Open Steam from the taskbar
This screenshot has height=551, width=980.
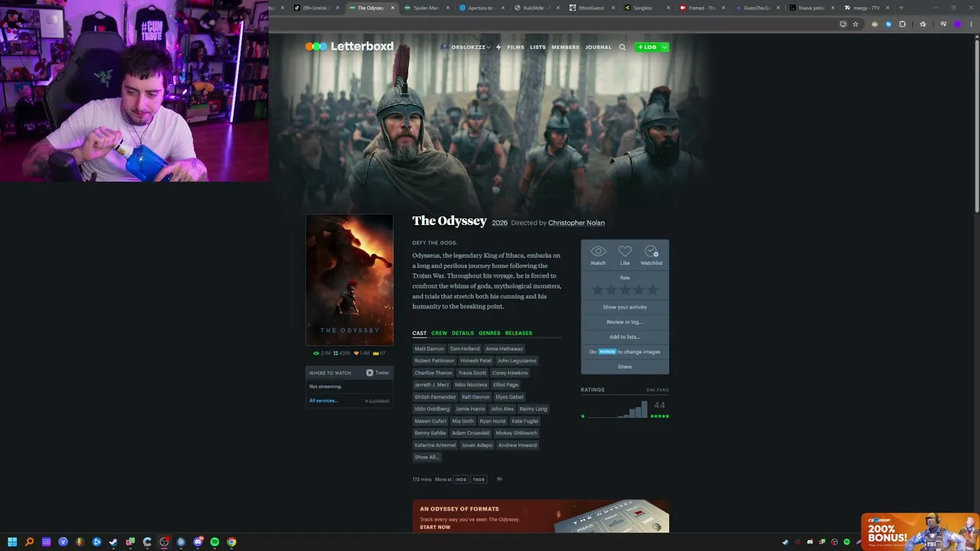[113, 542]
